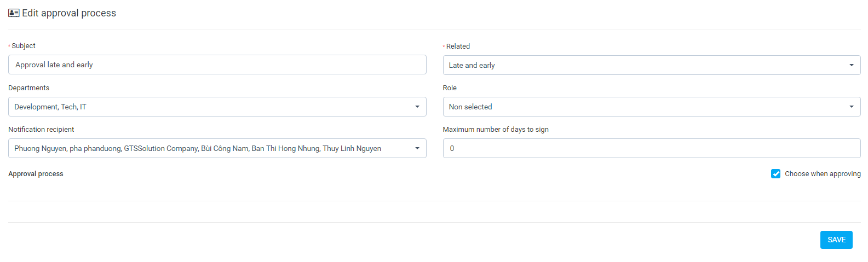This screenshot has width=868, height=262.
Task: Click the Approval process section heading
Action: pos(36,174)
